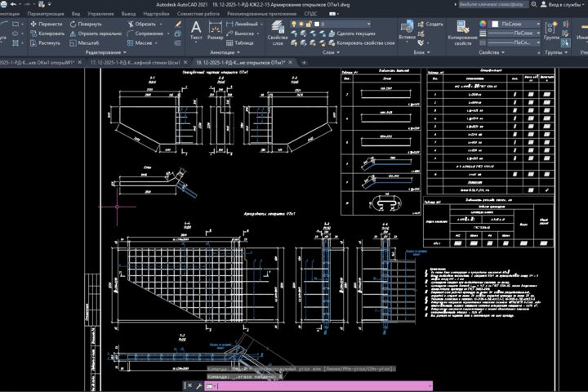Click the Undo arrow in quick access toolbar
Image resolution: width=588 pixels, height=392 pixels.
(14, 5)
